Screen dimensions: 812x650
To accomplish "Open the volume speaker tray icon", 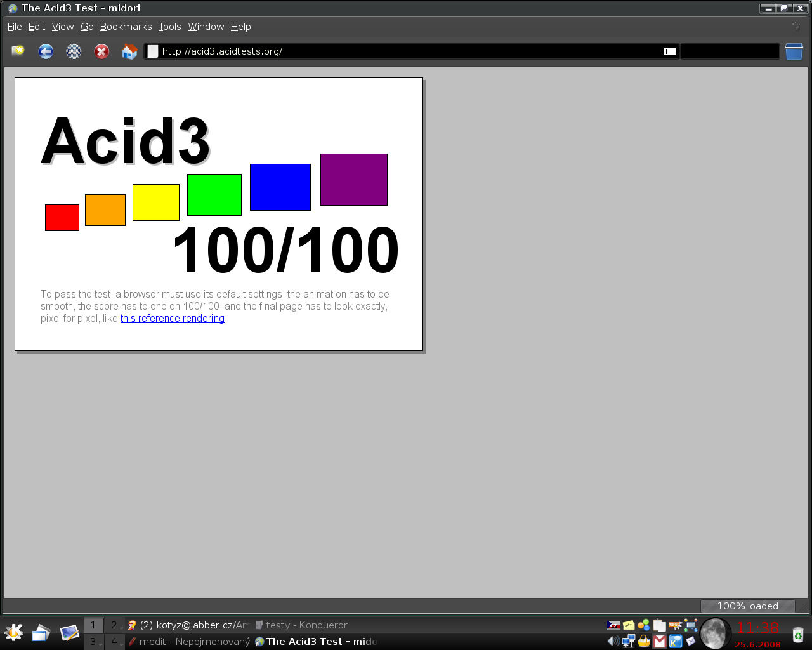I will [613, 641].
